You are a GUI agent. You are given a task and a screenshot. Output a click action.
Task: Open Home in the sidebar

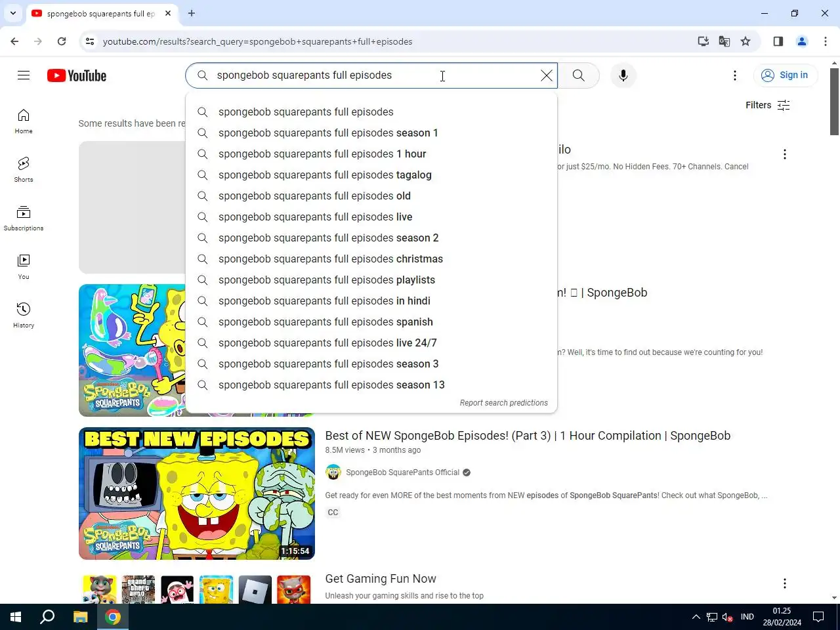point(24,121)
